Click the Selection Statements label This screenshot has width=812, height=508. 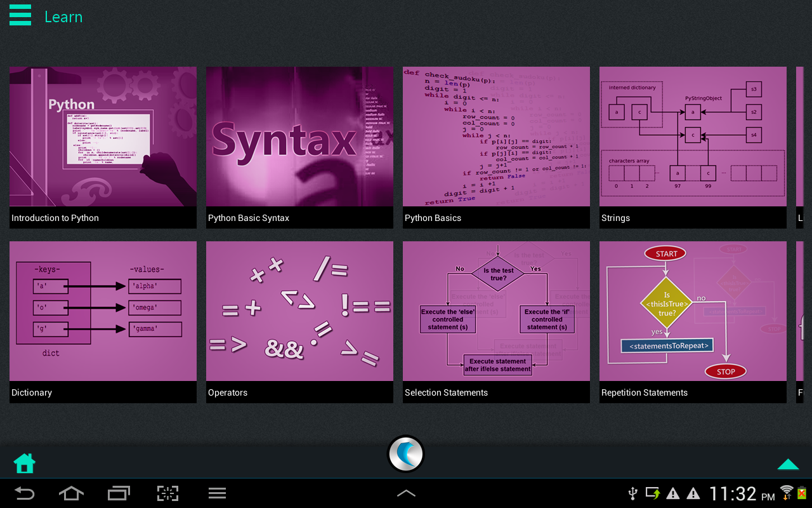click(447, 392)
